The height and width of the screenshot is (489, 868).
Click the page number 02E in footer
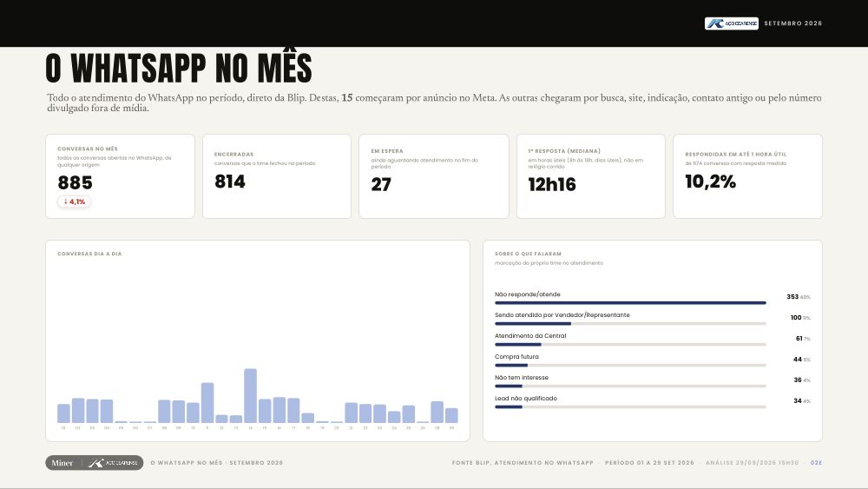pyautogui.click(x=817, y=462)
